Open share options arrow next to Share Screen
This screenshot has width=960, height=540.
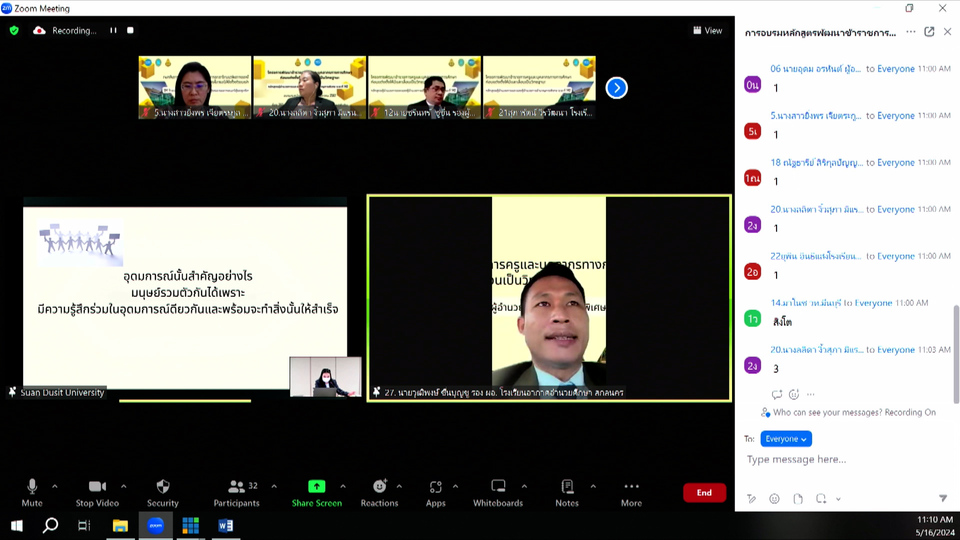pyautogui.click(x=343, y=487)
